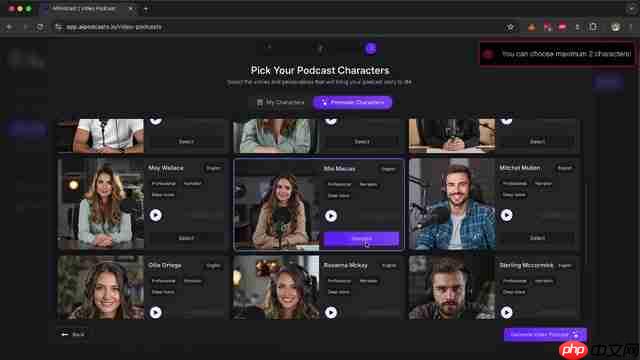Screen dimensions: 640x360
Task: Click browser back arrow
Action: [9, 27]
